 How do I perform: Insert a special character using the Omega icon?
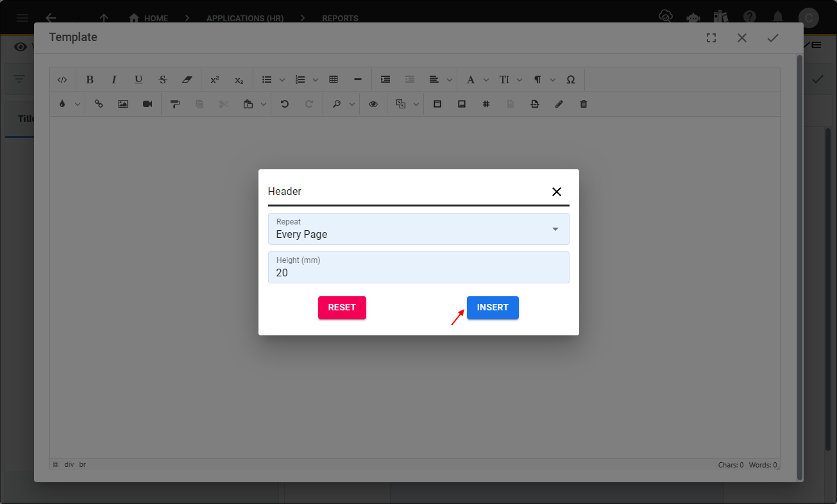[x=570, y=80]
